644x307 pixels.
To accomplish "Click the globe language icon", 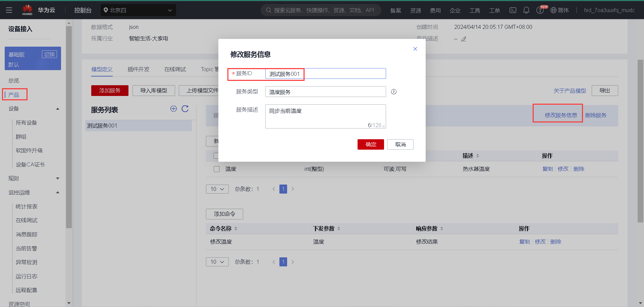I will (553, 10).
